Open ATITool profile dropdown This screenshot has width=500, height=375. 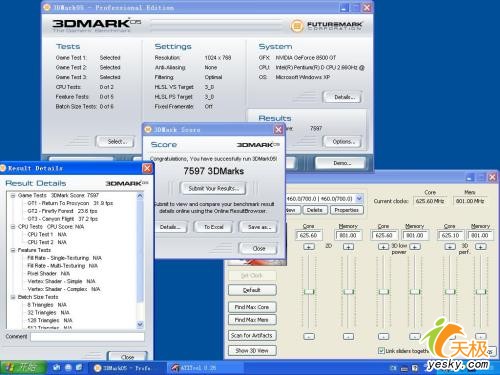[359, 199]
